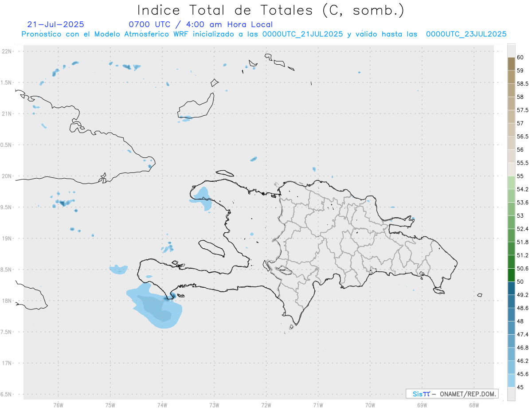Click the colorbar label '60'
This screenshot has width=532, height=411.
[x=520, y=58]
